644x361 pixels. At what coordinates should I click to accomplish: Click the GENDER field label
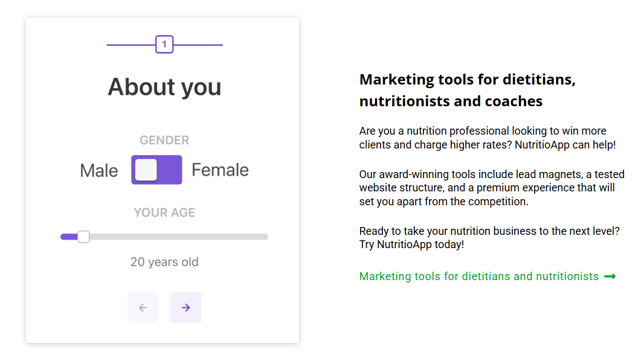click(164, 140)
